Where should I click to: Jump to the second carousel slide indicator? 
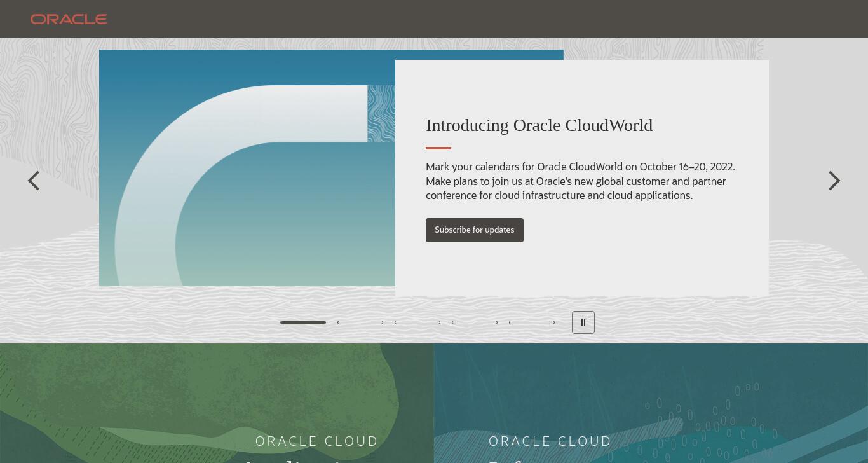click(360, 322)
